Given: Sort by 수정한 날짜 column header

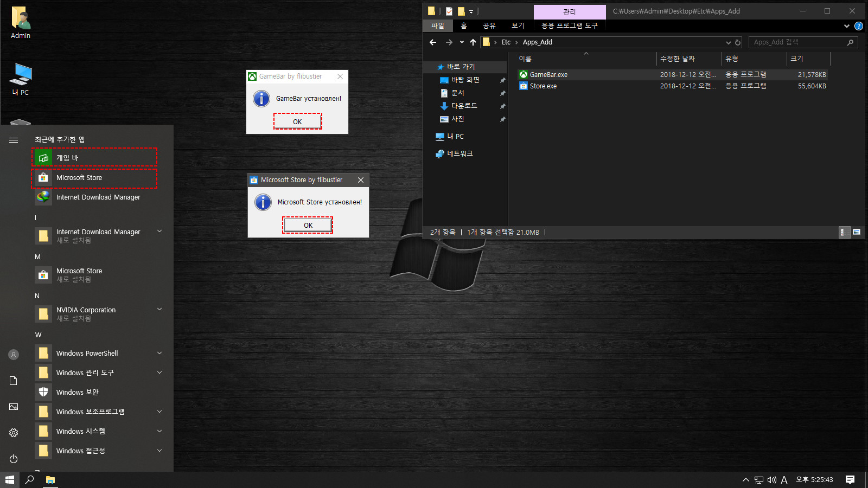Looking at the screenshot, I should 689,59.
